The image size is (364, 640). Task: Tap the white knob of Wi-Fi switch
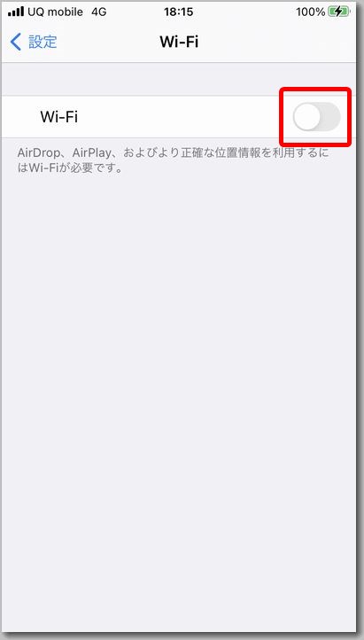point(307,117)
